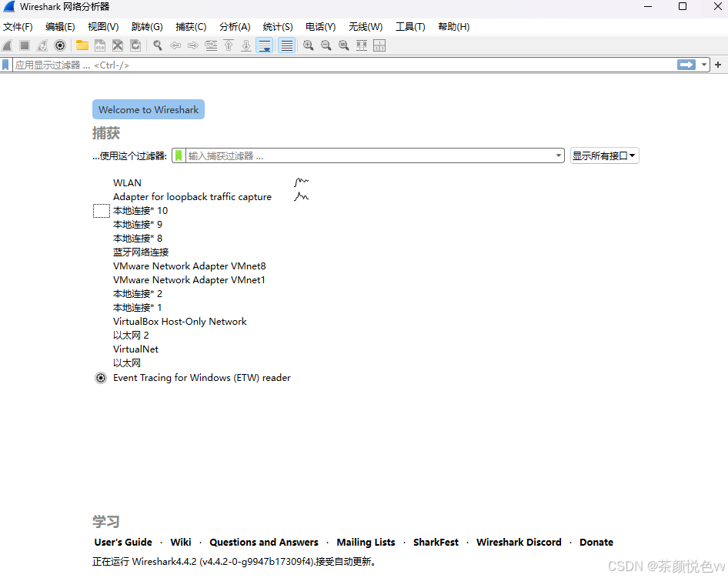The width and height of the screenshot is (728, 578).
Task: Zoom in the main window text
Action: (309, 45)
